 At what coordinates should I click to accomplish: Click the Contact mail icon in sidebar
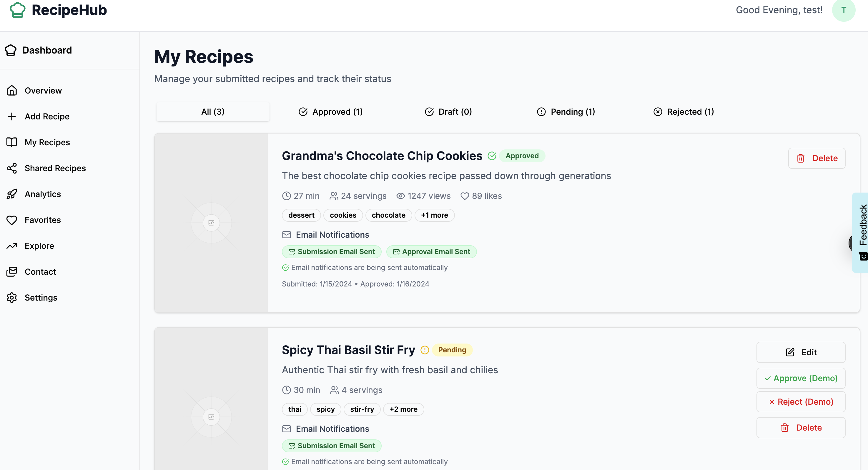(12, 271)
